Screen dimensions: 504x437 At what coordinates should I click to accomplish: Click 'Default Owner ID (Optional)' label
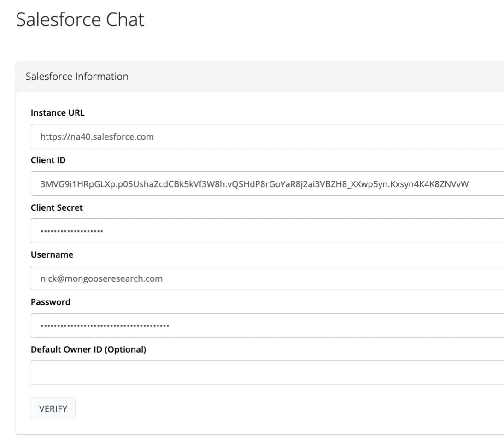point(88,349)
